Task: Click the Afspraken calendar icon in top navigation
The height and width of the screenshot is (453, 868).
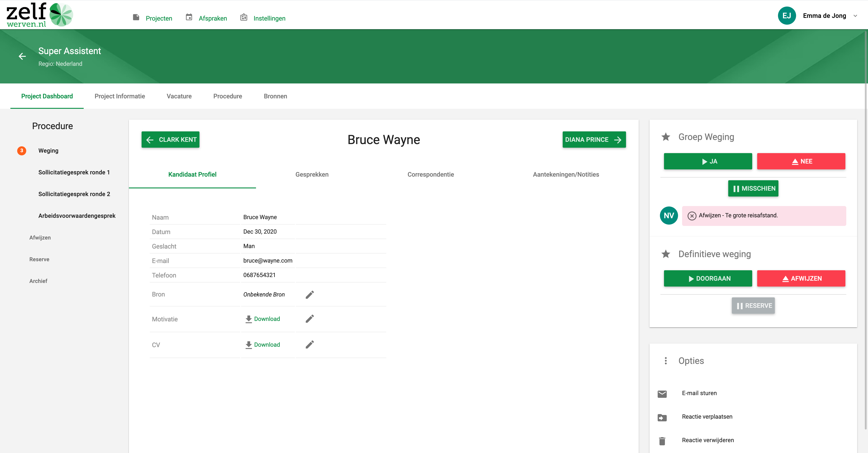Action: [189, 17]
